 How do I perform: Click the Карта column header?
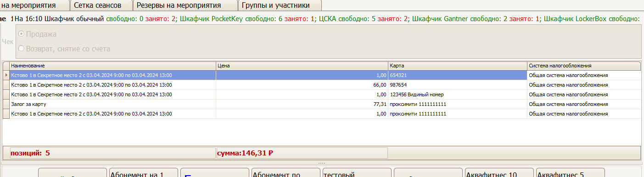[x=458, y=66]
